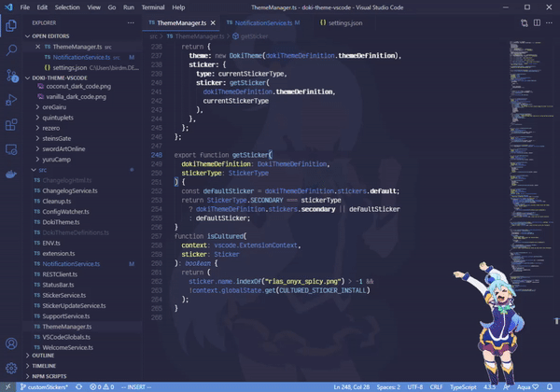Viewport: 560px width, 392px height.
Task: Open the errors and warnings count
Action: tap(102, 387)
